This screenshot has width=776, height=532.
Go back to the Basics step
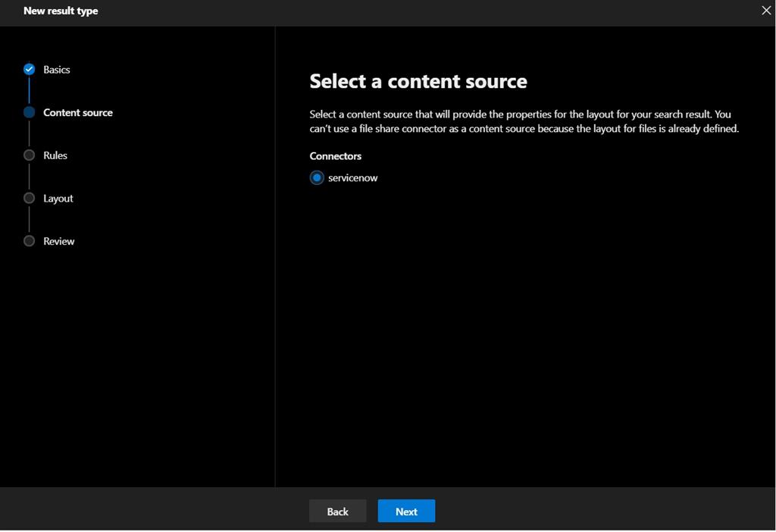click(57, 69)
